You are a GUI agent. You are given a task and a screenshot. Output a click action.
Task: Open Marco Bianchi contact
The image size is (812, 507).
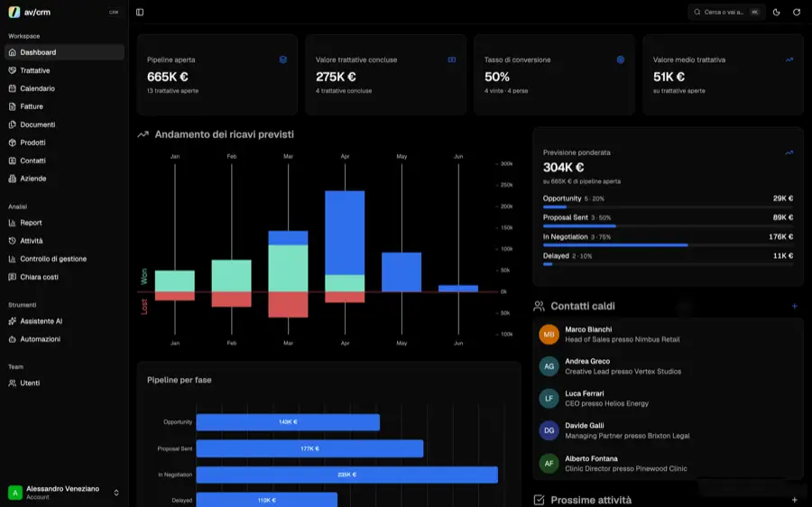click(668, 335)
